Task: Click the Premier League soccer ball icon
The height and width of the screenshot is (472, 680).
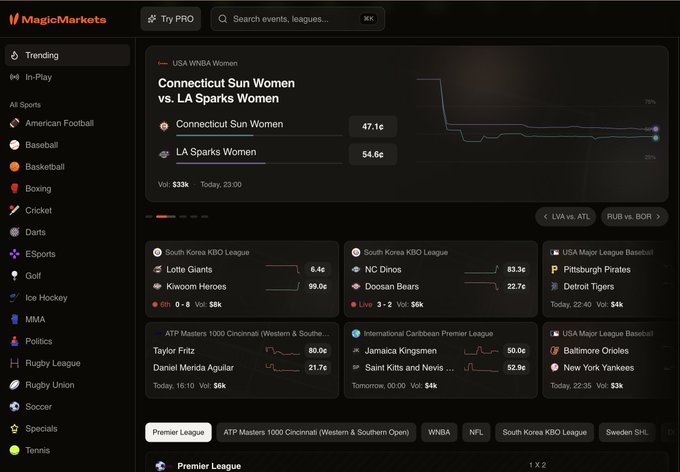Action: coord(160,466)
